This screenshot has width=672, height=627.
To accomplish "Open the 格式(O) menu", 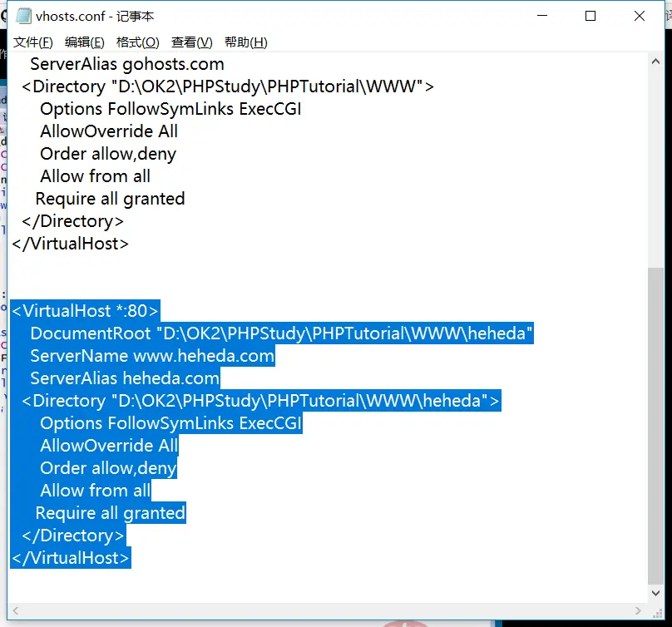I will point(137,42).
